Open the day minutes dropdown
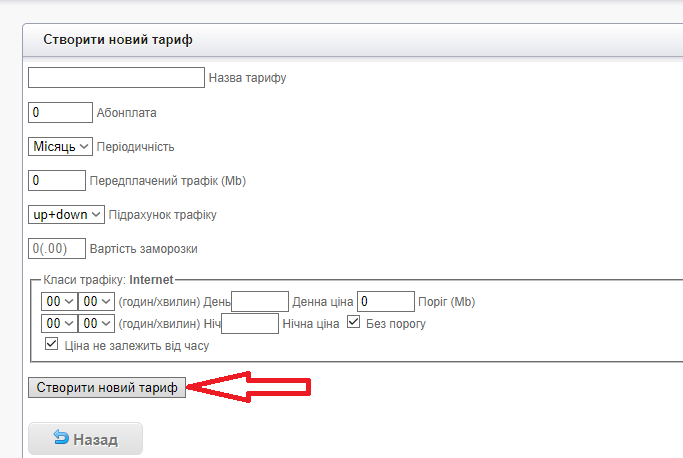The width and height of the screenshot is (683, 458). [97, 301]
